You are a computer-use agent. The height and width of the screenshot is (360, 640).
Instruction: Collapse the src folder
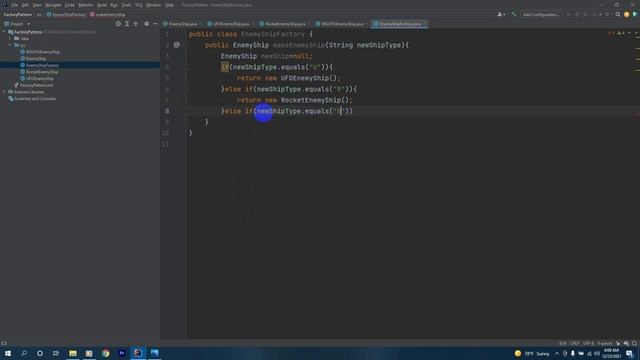tap(10, 45)
